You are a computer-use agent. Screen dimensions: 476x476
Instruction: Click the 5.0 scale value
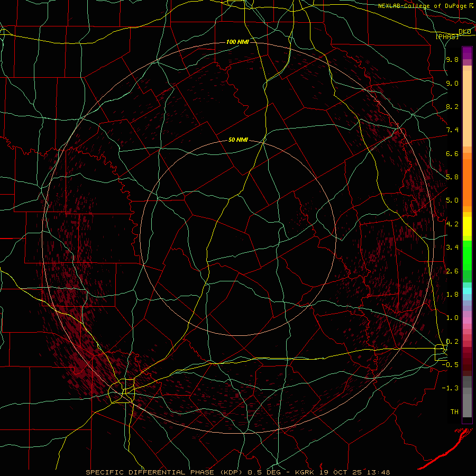tap(452, 200)
